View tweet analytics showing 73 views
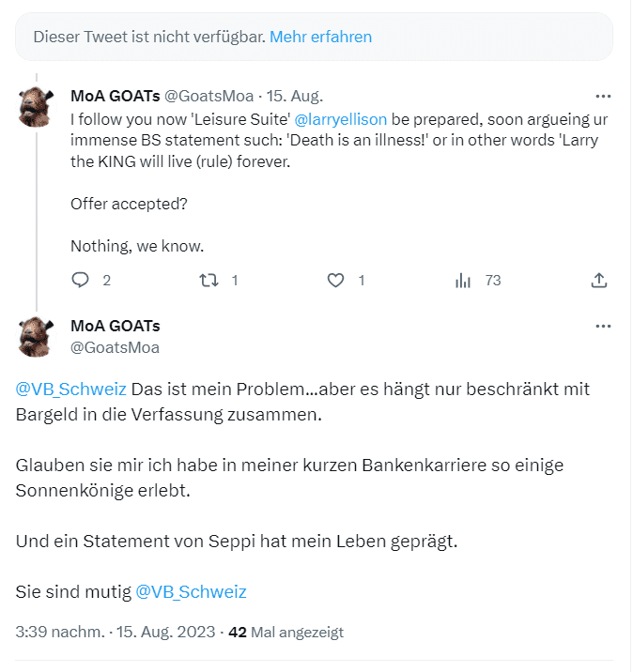The width and height of the screenshot is (633, 672). pyautogui.click(x=463, y=280)
